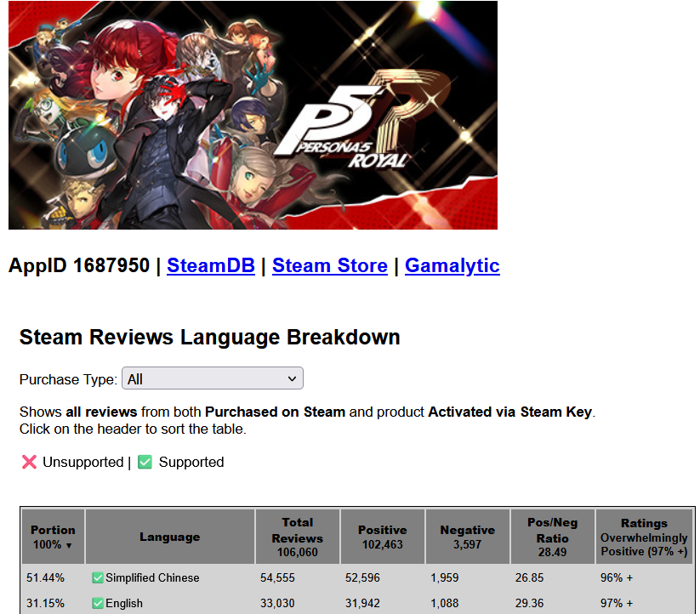
Task: Open the Gamalytic link
Action: click(x=452, y=265)
